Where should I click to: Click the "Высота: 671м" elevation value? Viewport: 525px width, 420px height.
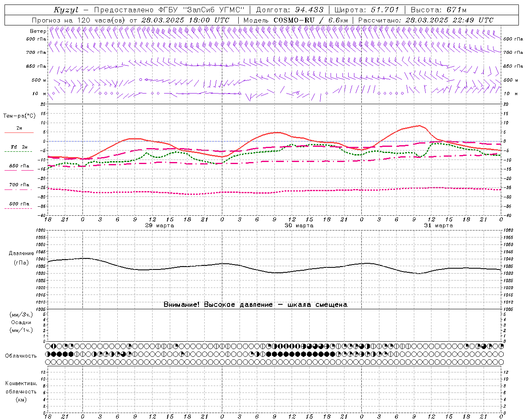coord(438,10)
